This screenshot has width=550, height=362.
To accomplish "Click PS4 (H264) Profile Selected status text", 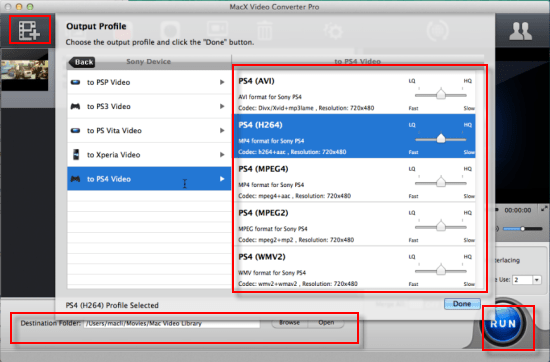I will pyautogui.click(x=112, y=305).
